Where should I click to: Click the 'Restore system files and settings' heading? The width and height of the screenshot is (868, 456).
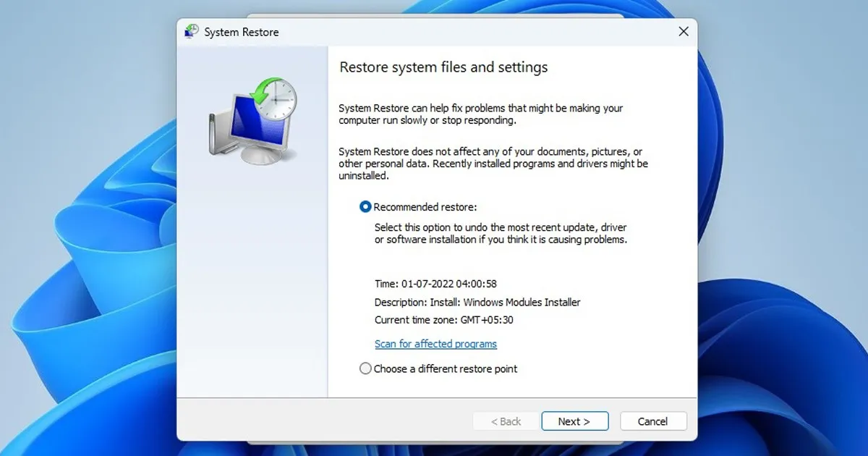tap(443, 67)
